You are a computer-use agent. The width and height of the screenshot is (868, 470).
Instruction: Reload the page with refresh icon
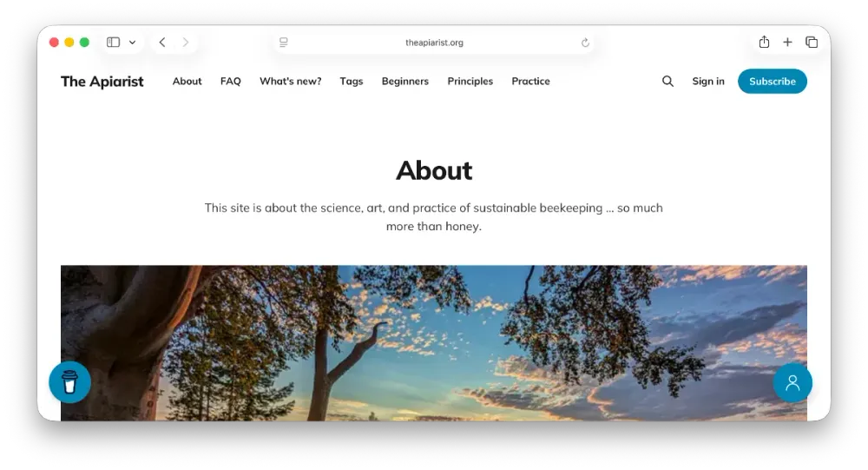[585, 43]
